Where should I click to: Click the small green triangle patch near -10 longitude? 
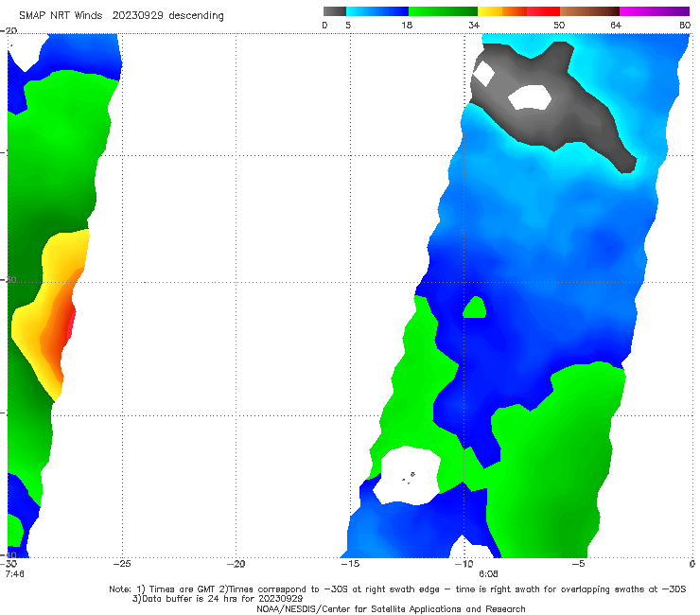[x=475, y=308]
